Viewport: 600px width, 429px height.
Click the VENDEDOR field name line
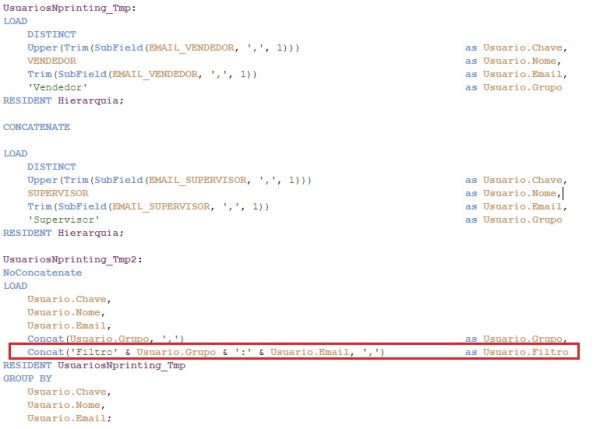pyautogui.click(x=52, y=60)
